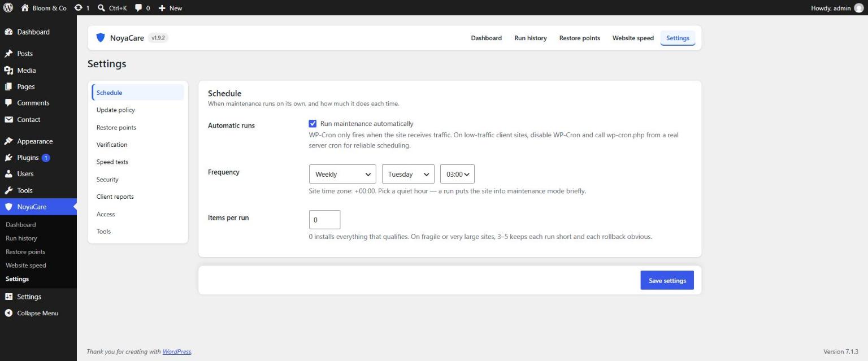Viewport: 868px width, 361px height.
Task: Click the Tools wrench icon in sidebar
Action: (8, 190)
